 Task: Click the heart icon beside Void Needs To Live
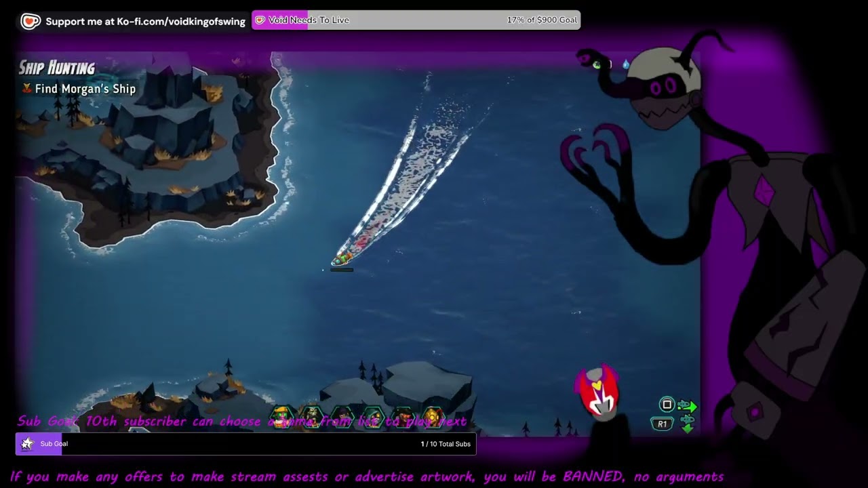point(260,20)
